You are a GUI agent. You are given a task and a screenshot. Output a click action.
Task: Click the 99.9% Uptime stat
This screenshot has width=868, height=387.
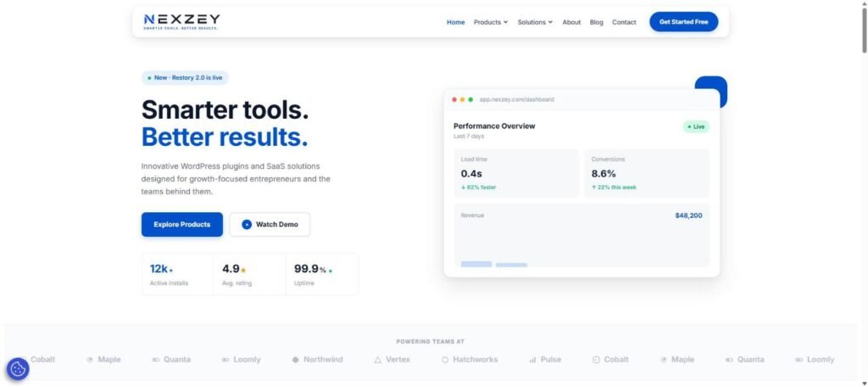coord(322,274)
